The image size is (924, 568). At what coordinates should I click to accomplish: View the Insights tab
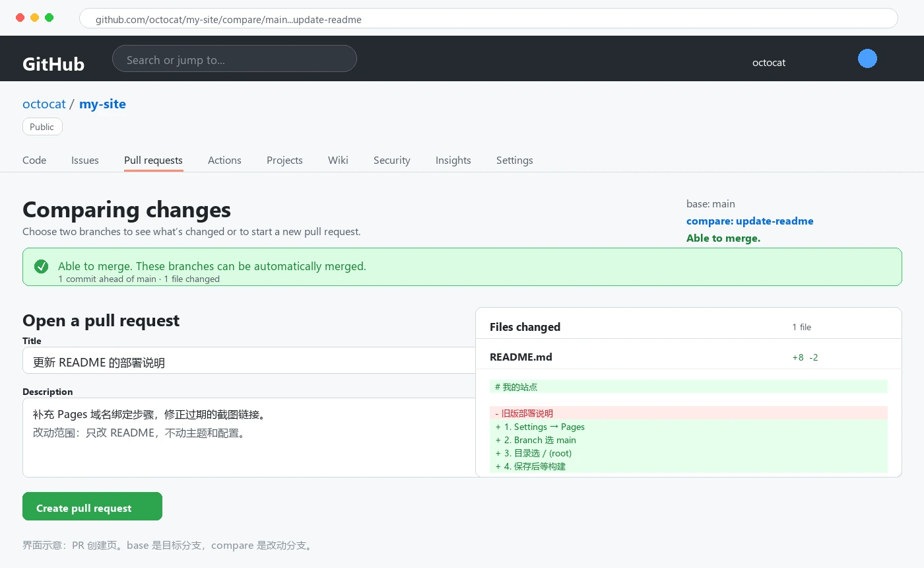coord(453,160)
